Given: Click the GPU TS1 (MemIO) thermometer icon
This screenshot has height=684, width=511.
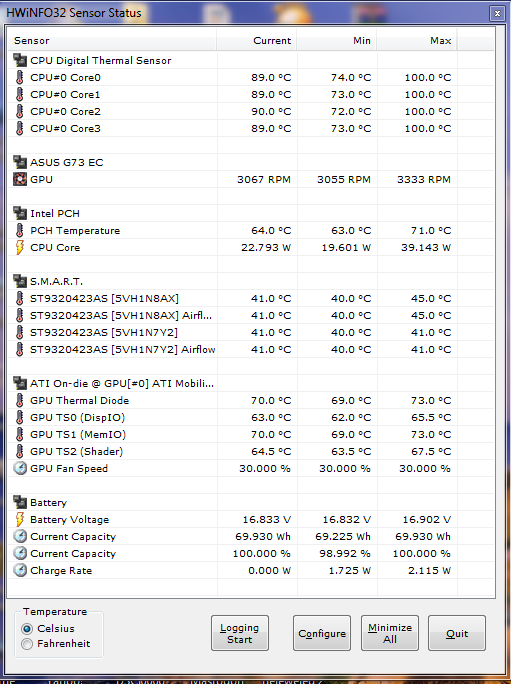Looking at the screenshot, I should click(x=20, y=434).
